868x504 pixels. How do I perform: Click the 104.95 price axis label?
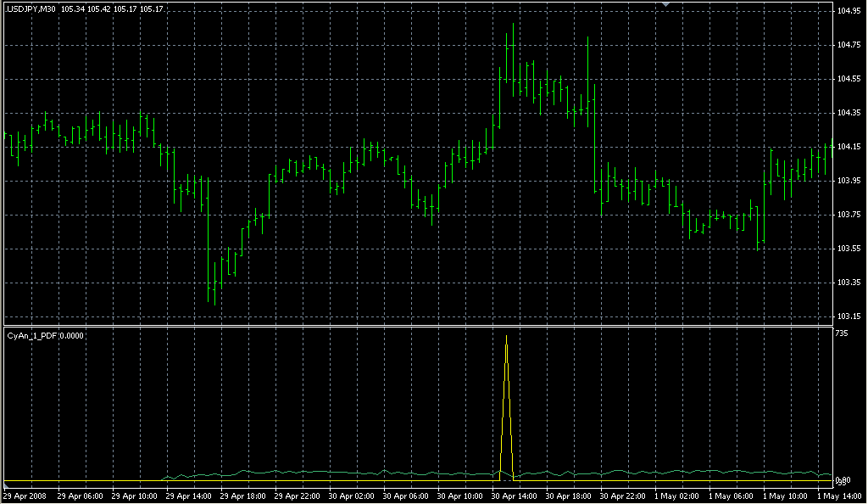point(849,11)
